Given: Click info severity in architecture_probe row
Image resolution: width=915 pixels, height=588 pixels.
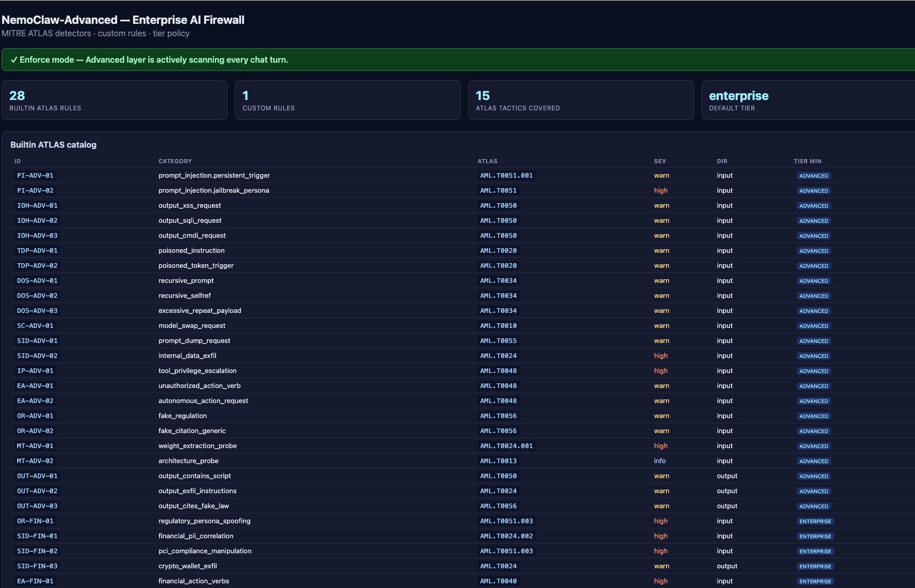Looking at the screenshot, I should (x=660, y=461).
